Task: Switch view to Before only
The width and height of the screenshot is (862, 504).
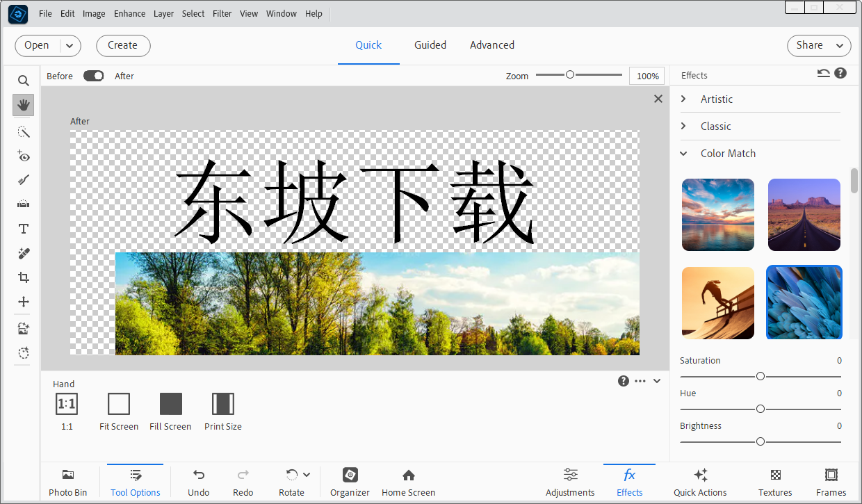Action: coord(60,76)
